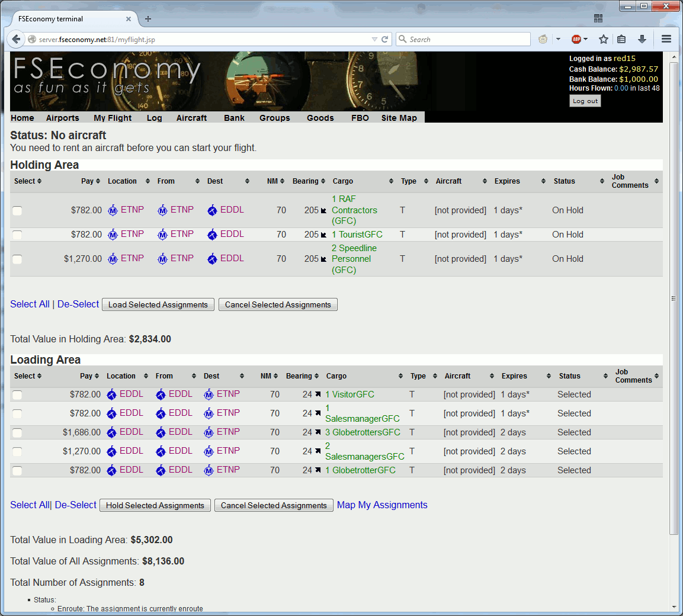Open the Bank menu
The image size is (683, 616).
235,118
